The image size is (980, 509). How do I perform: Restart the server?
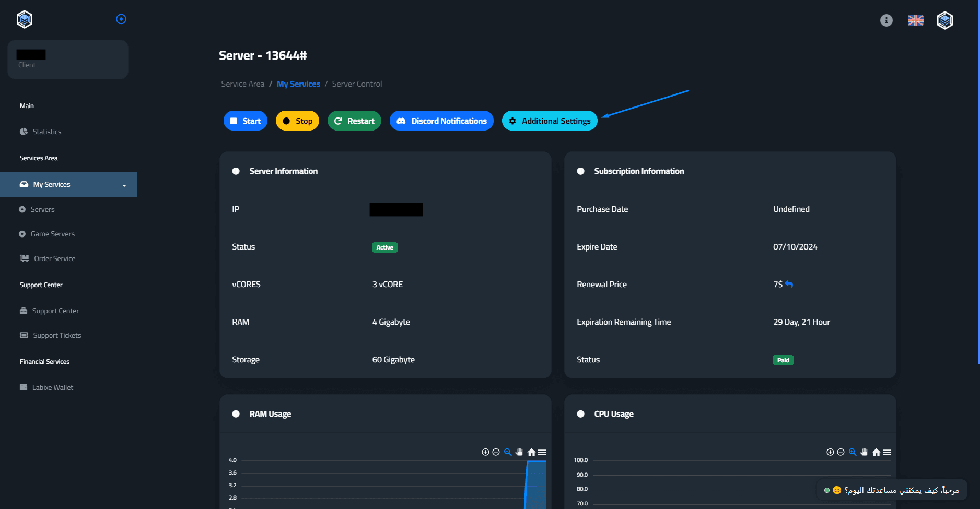(x=354, y=121)
